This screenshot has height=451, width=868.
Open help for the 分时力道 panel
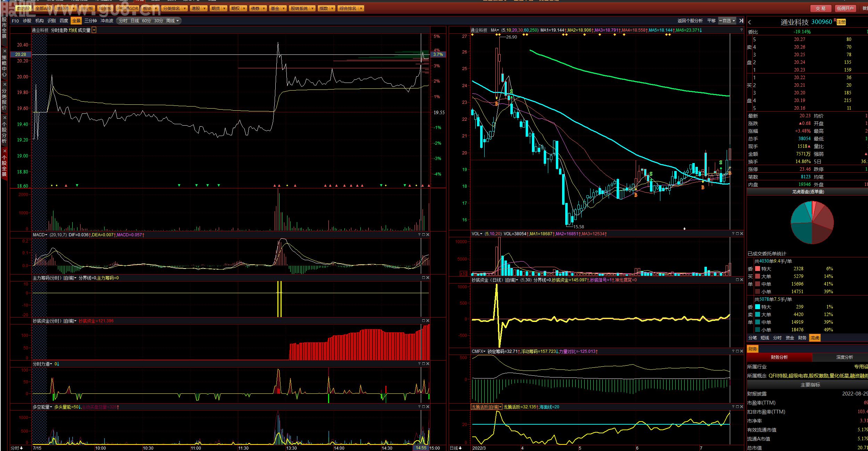[419, 364]
